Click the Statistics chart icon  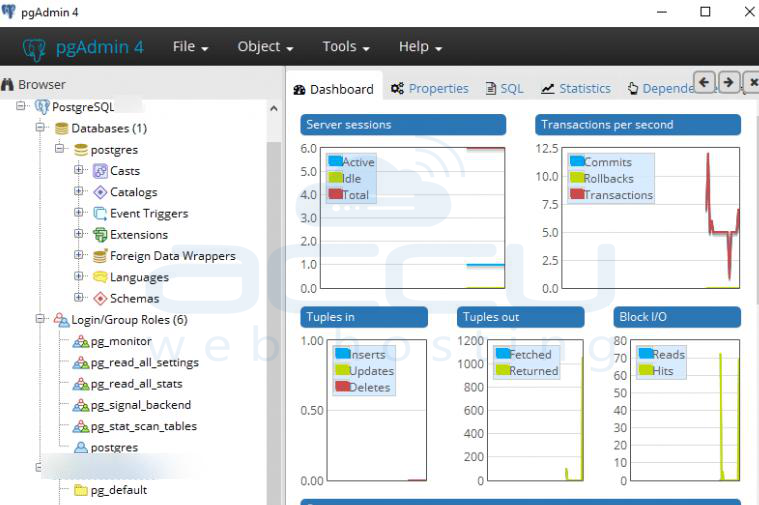[x=547, y=89]
